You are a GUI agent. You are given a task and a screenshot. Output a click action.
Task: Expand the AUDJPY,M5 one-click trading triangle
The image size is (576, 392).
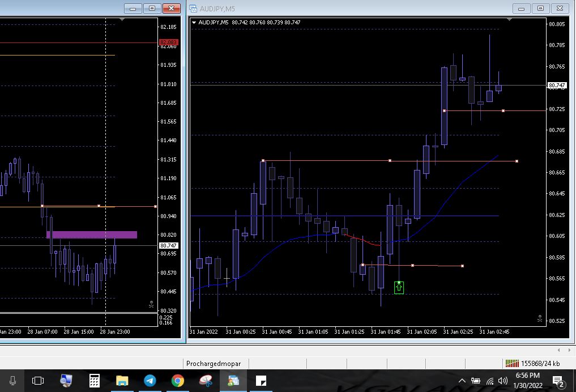pyautogui.click(x=194, y=23)
